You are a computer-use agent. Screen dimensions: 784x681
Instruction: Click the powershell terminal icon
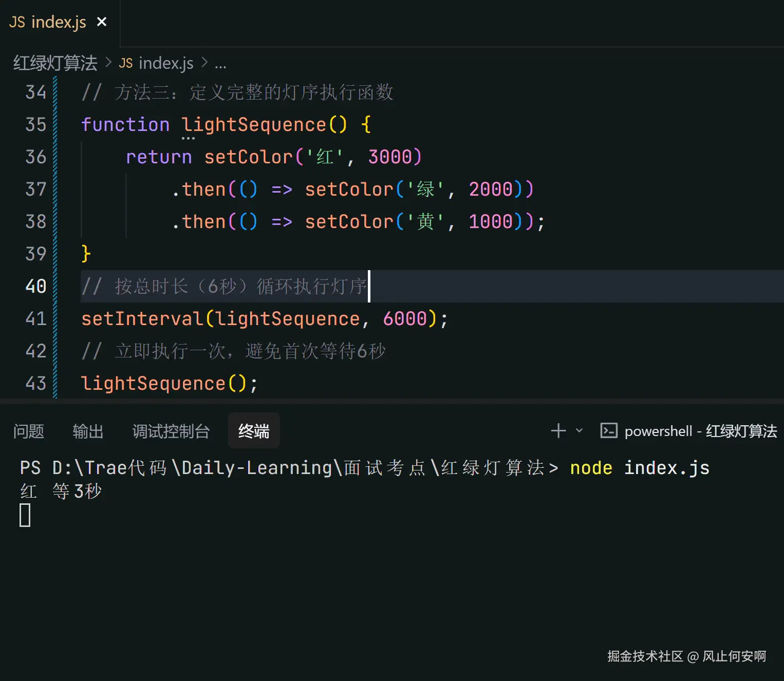click(x=609, y=430)
